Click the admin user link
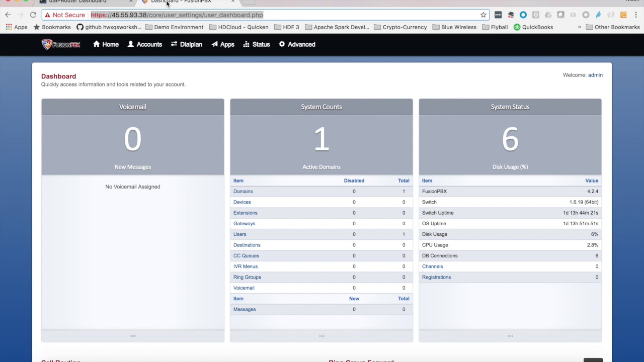The height and width of the screenshot is (362, 644). pyautogui.click(x=595, y=75)
